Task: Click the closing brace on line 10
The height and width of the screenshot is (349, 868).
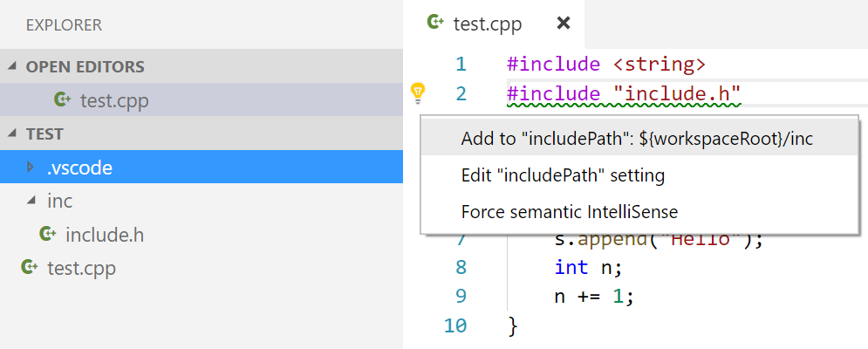Action: click(x=512, y=325)
